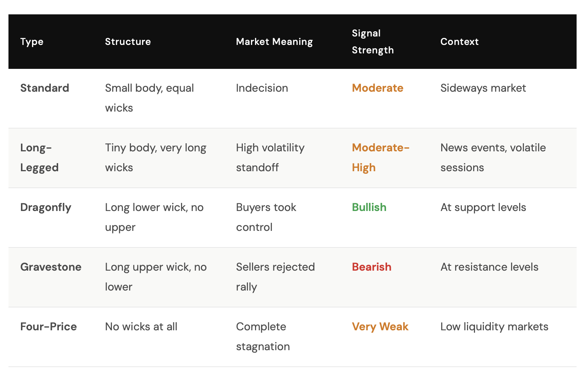Screen dimensions: 588x380
Task: Select the Very Weak signal text
Action: click(380, 327)
